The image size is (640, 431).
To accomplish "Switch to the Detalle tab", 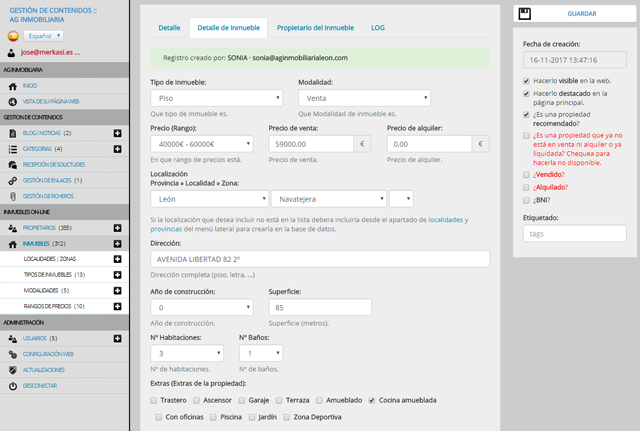I will [169, 28].
